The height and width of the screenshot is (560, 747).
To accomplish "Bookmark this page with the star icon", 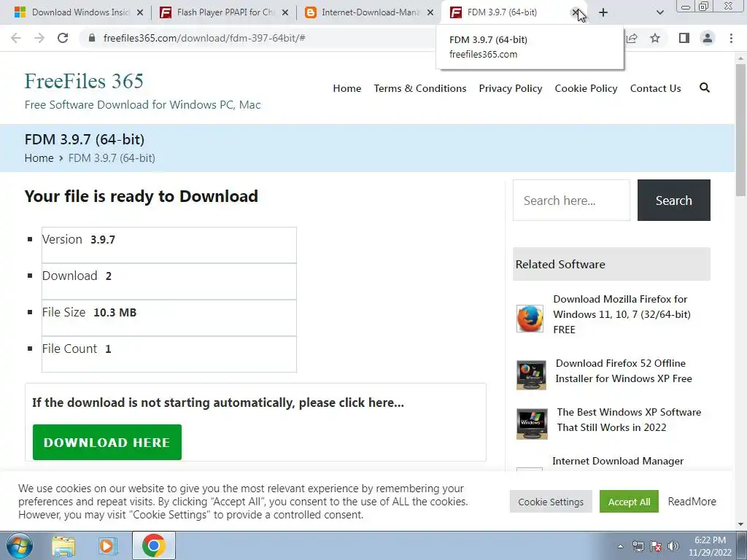I will (x=655, y=38).
